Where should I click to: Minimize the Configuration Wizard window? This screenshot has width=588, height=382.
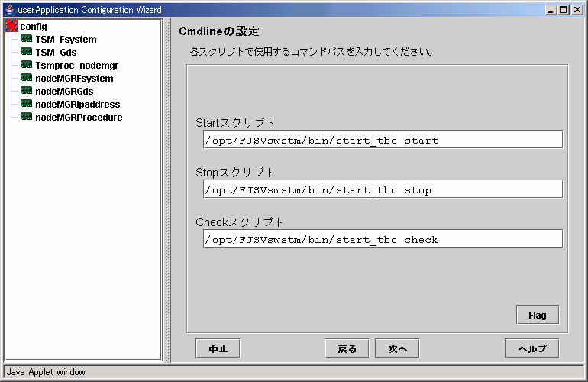point(550,10)
